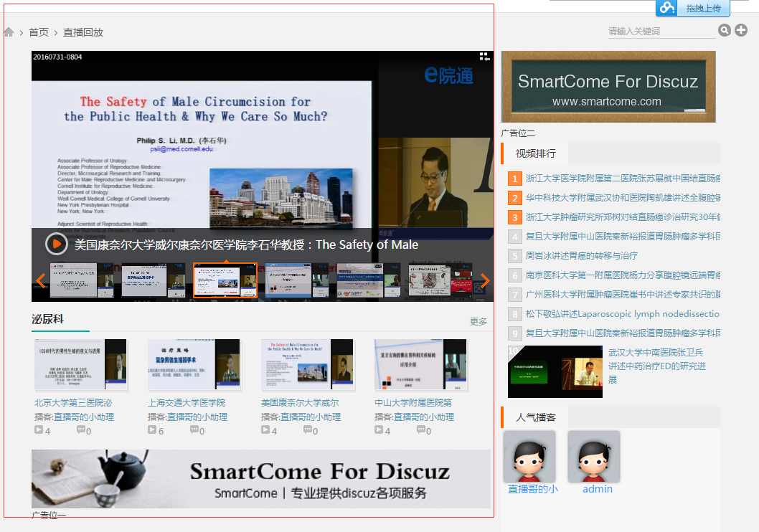Image resolution: width=759 pixels, height=532 pixels.
Task: Open the featured title 美国康奈尔大学威尔康奈尔医学院李石华教授
Action: 246,244
